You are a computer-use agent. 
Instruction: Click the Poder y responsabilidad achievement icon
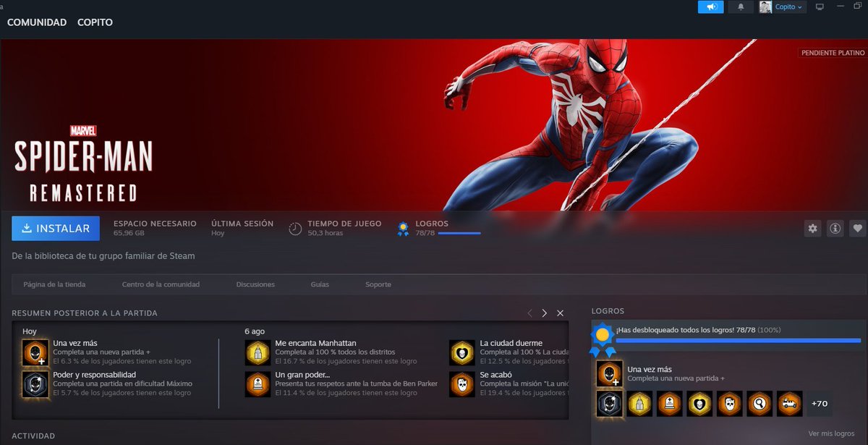click(35, 383)
